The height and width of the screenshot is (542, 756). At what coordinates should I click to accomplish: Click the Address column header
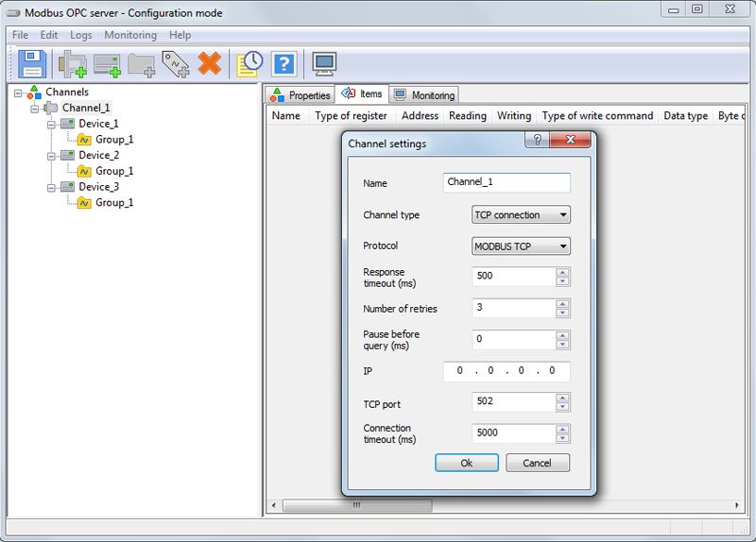point(420,116)
